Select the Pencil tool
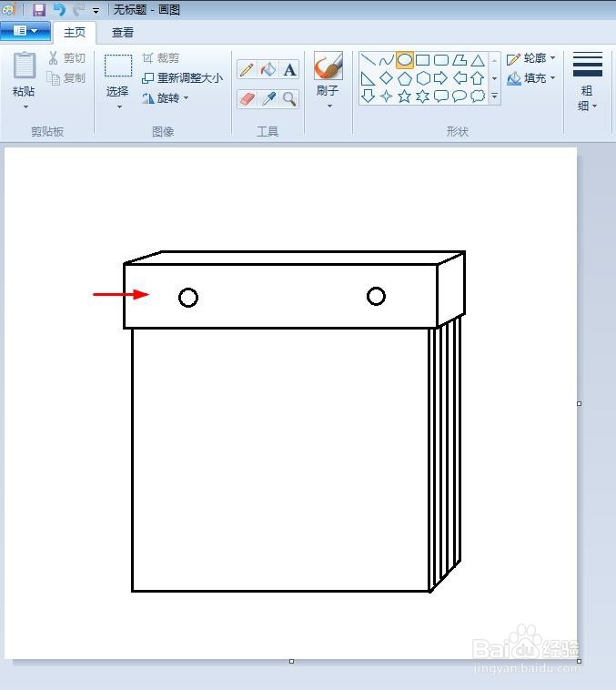Screen dimensions: 616x690 pyautogui.click(x=247, y=69)
